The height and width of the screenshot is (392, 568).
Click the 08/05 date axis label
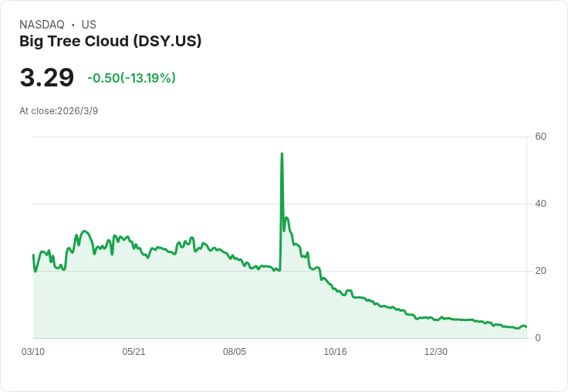tap(235, 352)
